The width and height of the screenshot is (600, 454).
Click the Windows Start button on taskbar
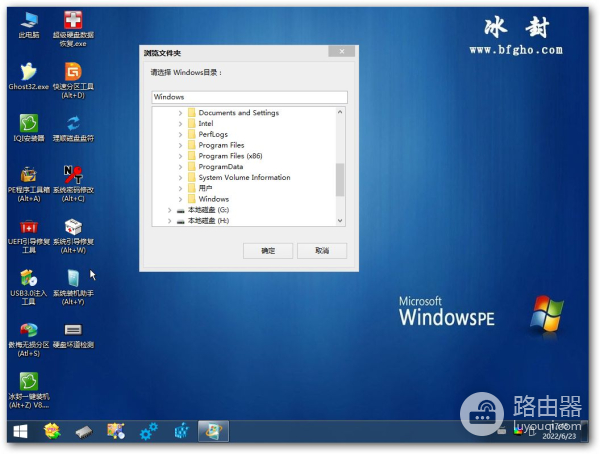18,432
